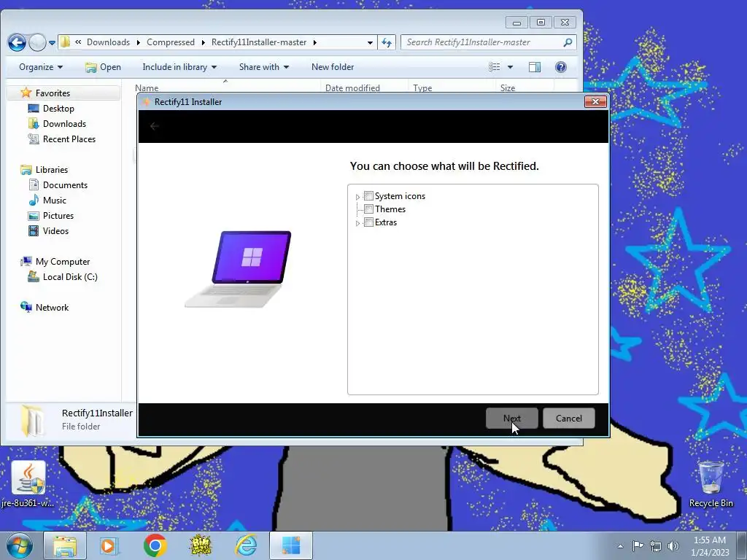Open the Music library
This screenshot has height=560, width=747.
[x=54, y=201]
